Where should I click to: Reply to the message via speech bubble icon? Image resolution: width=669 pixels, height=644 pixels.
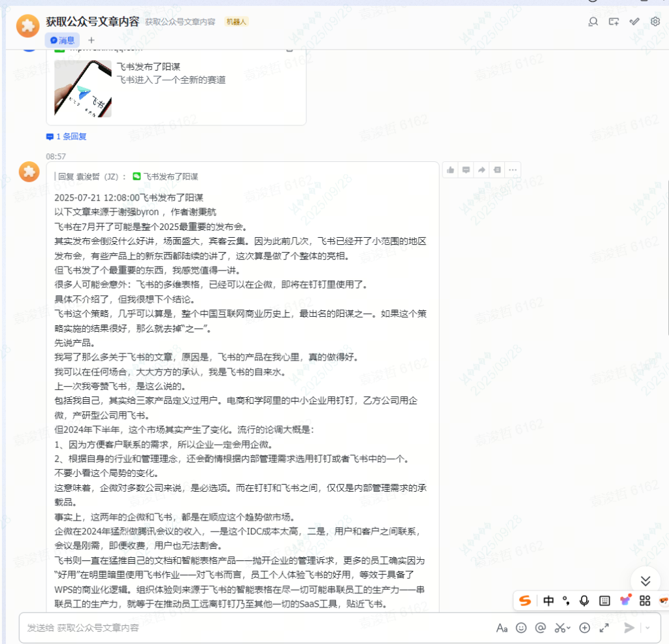point(466,170)
